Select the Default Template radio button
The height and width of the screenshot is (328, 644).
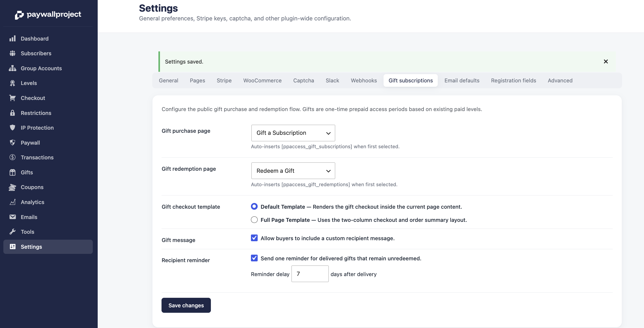click(x=254, y=206)
